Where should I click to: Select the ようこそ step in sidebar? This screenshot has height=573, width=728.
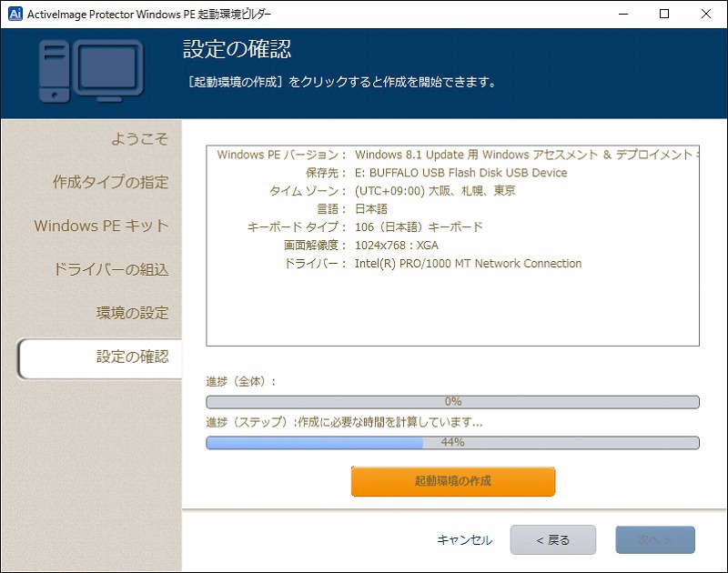click(x=139, y=138)
